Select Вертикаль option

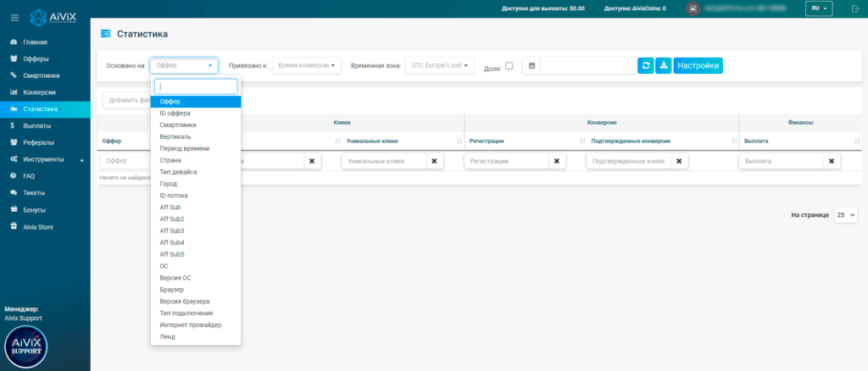pos(196,136)
